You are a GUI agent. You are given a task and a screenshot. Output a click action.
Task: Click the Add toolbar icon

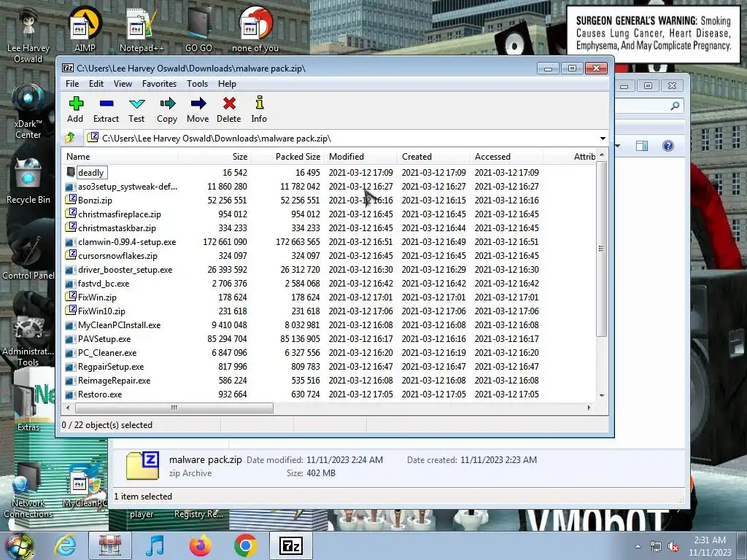(75, 109)
